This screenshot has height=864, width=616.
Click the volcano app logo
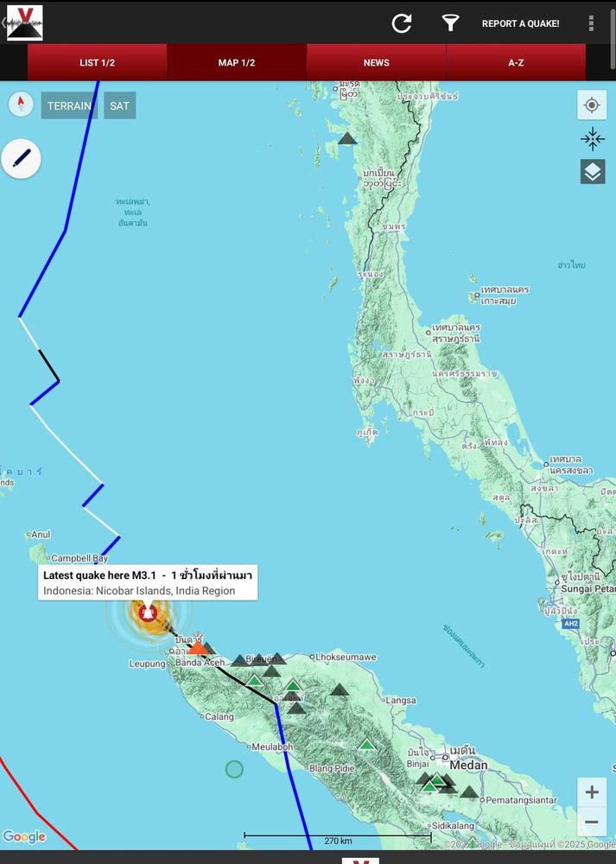24,22
